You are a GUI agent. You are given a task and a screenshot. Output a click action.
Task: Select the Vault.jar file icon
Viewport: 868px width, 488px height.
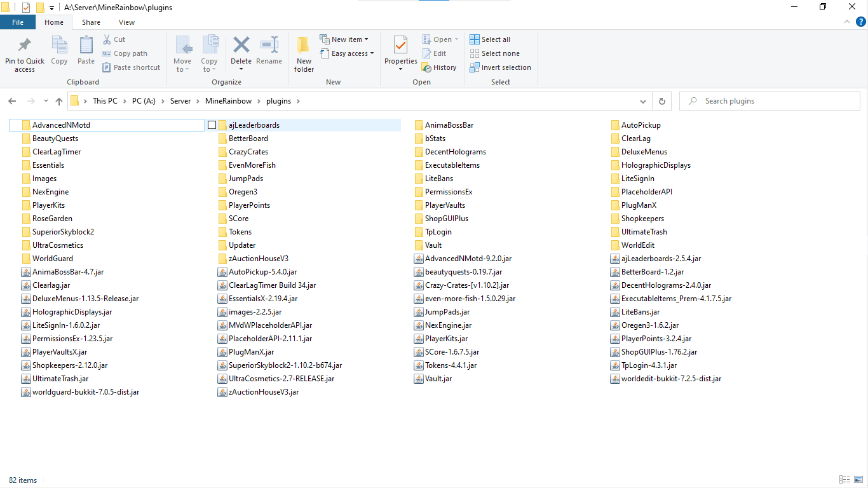point(419,379)
